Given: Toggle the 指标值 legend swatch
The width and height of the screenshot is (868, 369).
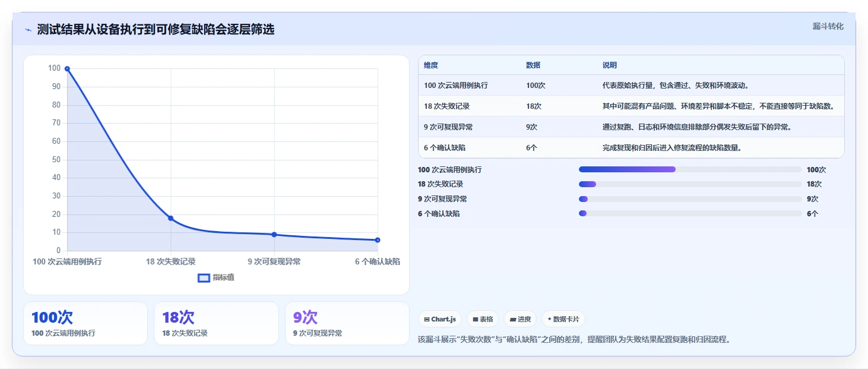Looking at the screenshot, I should 204,277.
